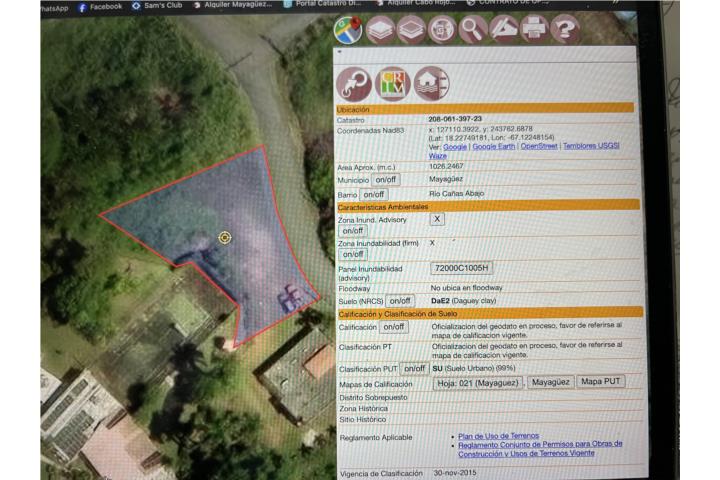Click the curved arrow icon in the info panel

(354, 84)
